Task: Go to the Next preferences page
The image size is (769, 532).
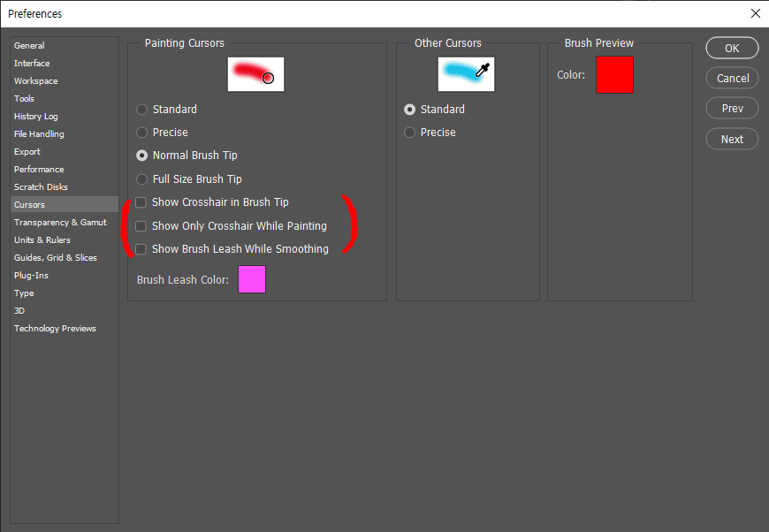Action: 732,139
